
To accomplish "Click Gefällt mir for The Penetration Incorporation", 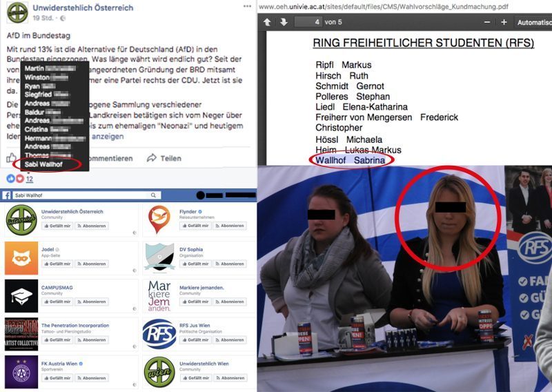I will (x=57, y=340).
